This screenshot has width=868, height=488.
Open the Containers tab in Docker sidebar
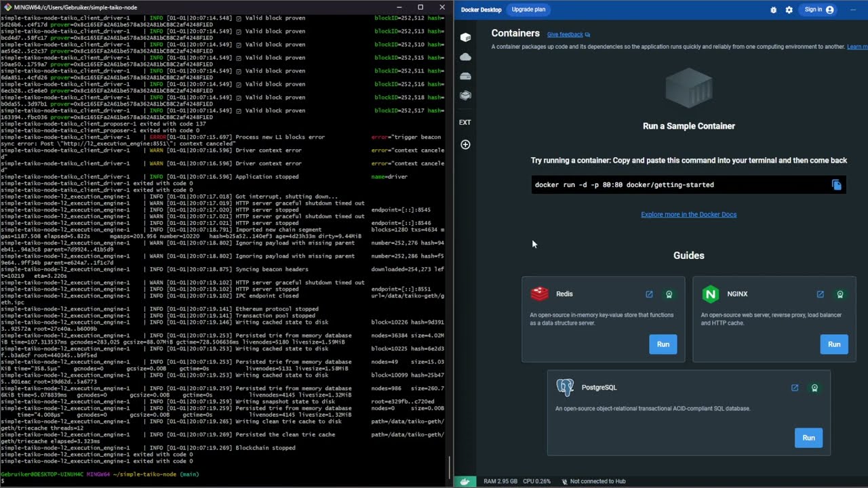(x=465, y=37)
